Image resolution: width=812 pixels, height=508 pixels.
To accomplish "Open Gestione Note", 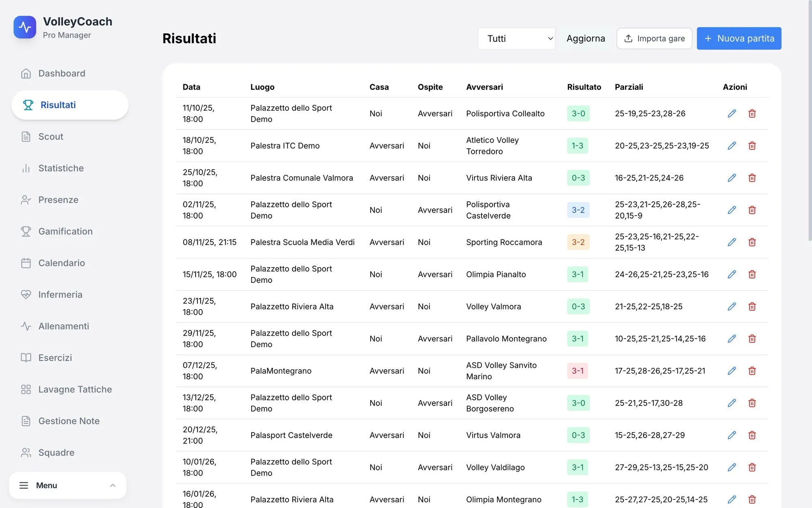I will [70, 421].
